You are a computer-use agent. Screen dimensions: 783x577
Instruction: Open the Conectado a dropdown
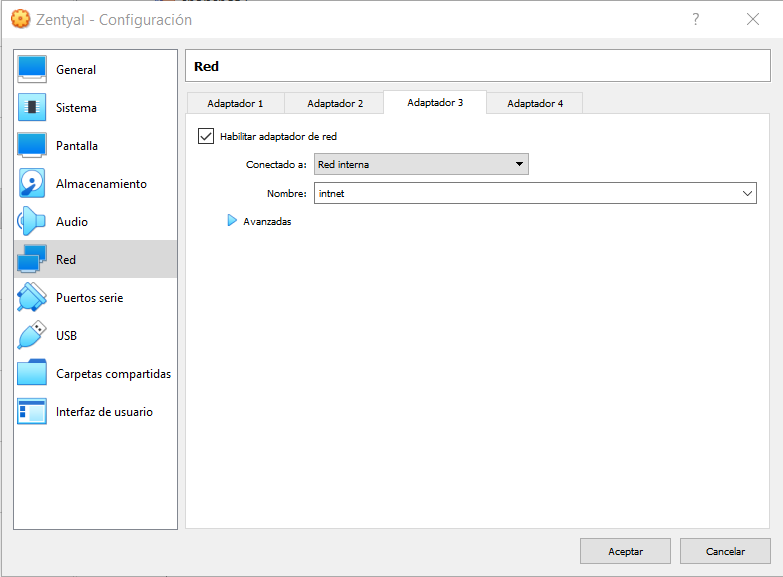pos(421,164)
